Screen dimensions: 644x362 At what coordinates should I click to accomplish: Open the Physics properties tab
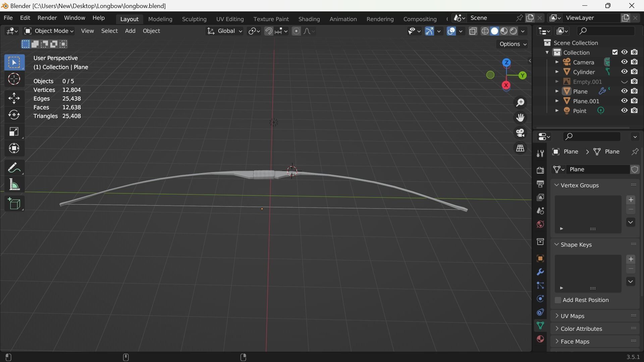point(540,298)
